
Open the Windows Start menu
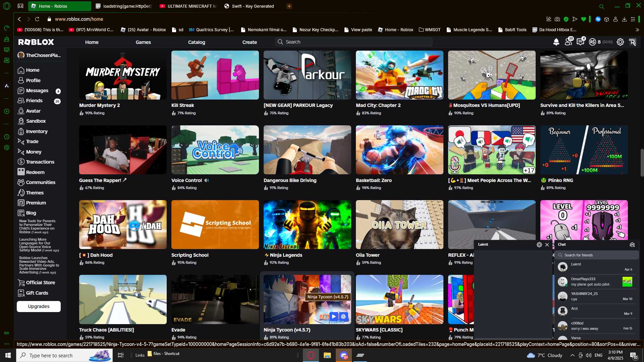coord(8,355)
